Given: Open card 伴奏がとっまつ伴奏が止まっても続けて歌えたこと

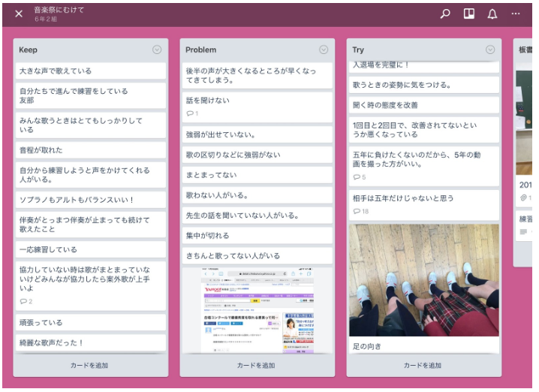Looking at the screenshot, I should (91, 225).
